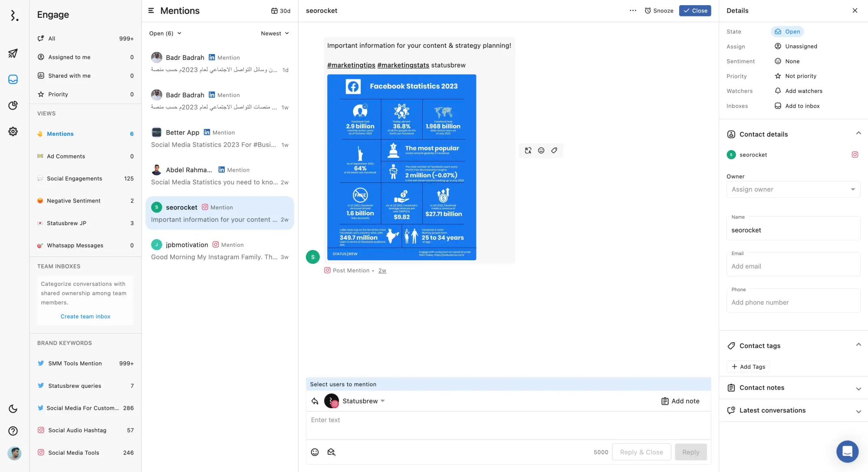Click the tag icon next to post
The width and height of the screenshot is (868, 472).
[554, 151]
